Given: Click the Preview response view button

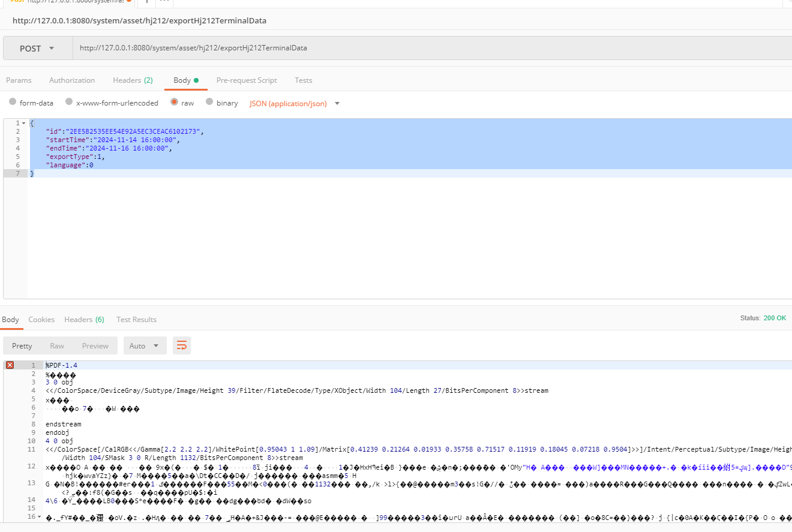Looking at the screenshot, I should point(95,345).
